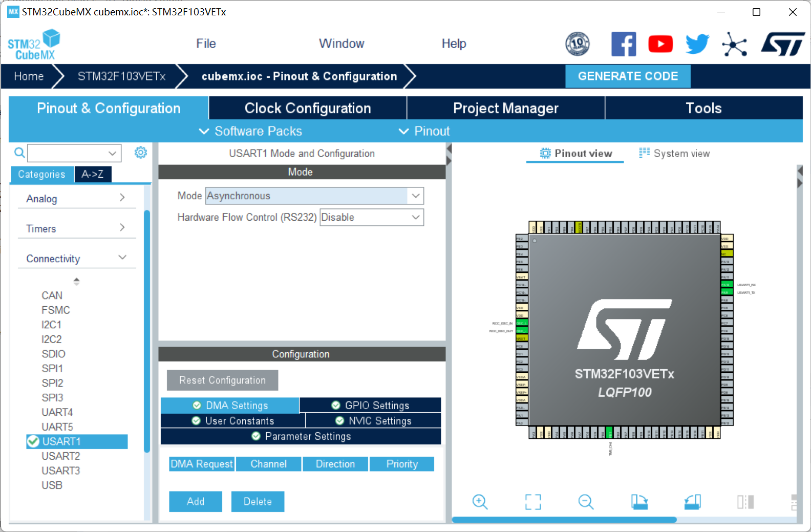Image resolution: width=811 pixels, height=532 pixels.
Task: Open the NVIC Settings tab
Action: pyautogui.click(x=374, y=420)
